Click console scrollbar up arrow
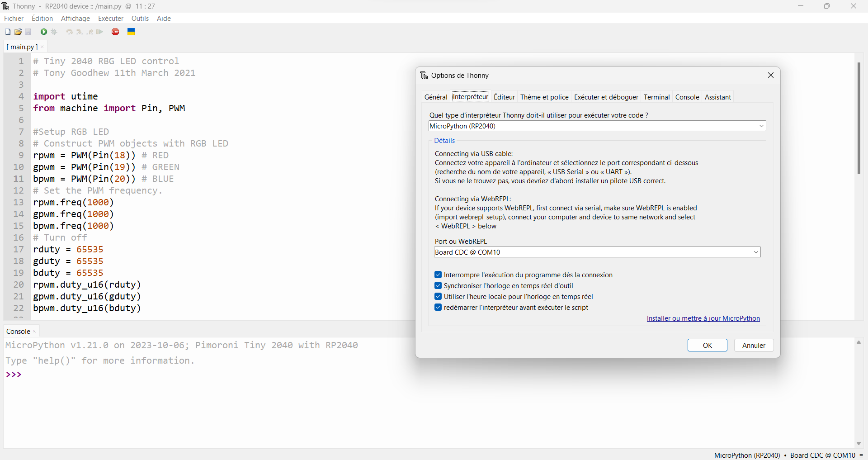Viewport: 868px width, 460px height. pos(859,342)
